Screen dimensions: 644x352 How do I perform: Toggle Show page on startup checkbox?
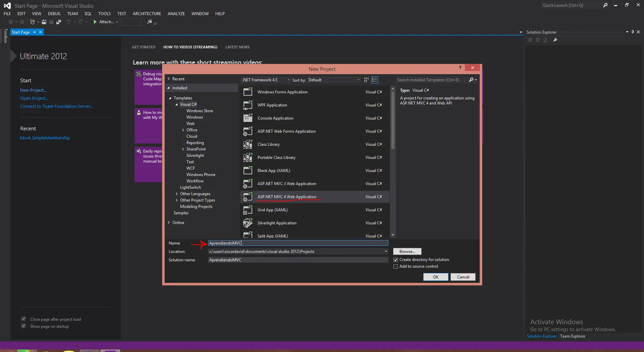(23, 326)
